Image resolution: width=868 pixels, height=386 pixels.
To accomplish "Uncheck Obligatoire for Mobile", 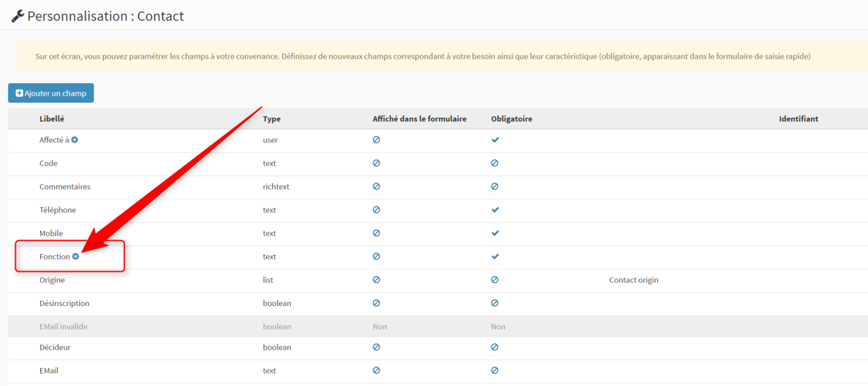I will pos(495,233).
